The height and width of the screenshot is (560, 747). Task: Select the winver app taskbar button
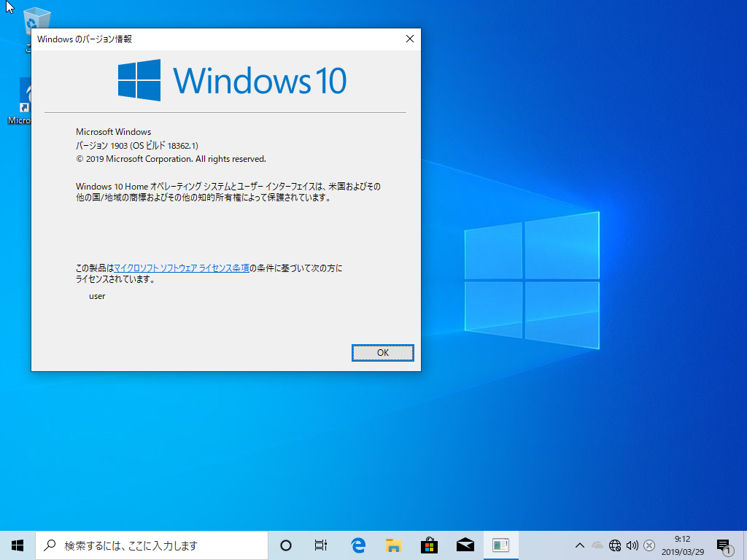500,545
